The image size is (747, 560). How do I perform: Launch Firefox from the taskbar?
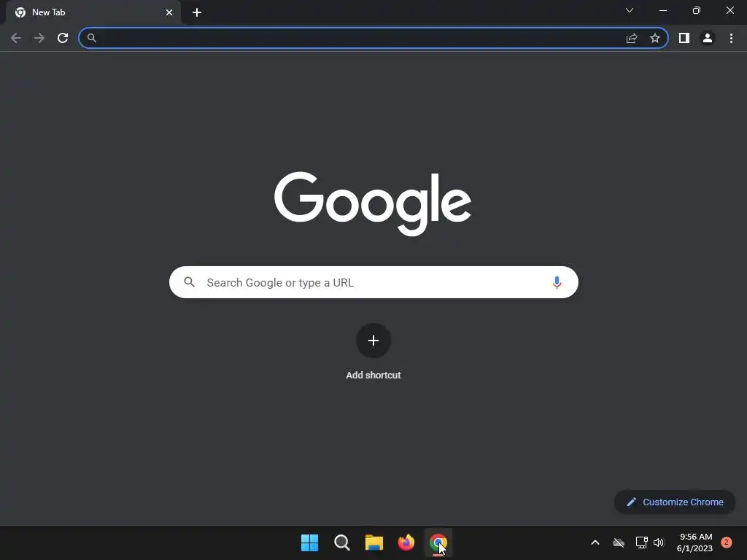406,542
